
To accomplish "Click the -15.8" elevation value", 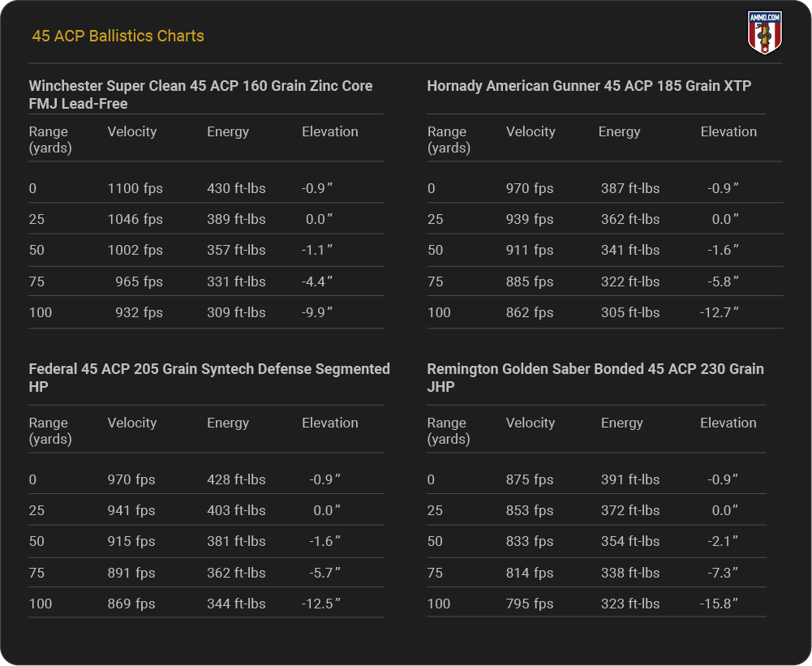I will pos(720,604).
